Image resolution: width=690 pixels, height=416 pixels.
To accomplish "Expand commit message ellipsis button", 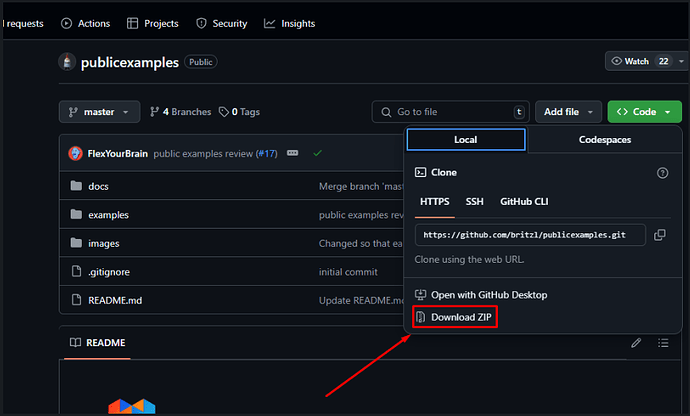I will pos(293,153).
